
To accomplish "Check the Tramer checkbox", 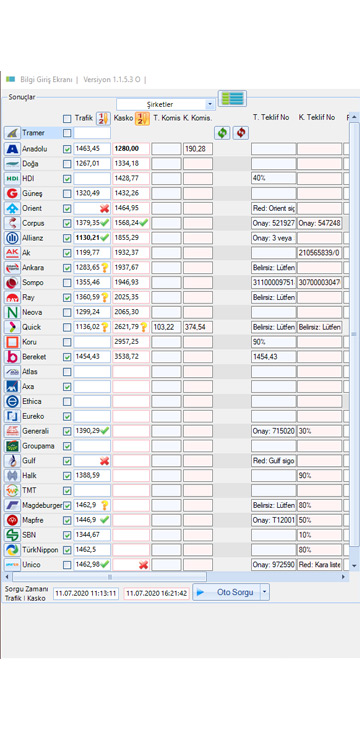I will 67,133.
